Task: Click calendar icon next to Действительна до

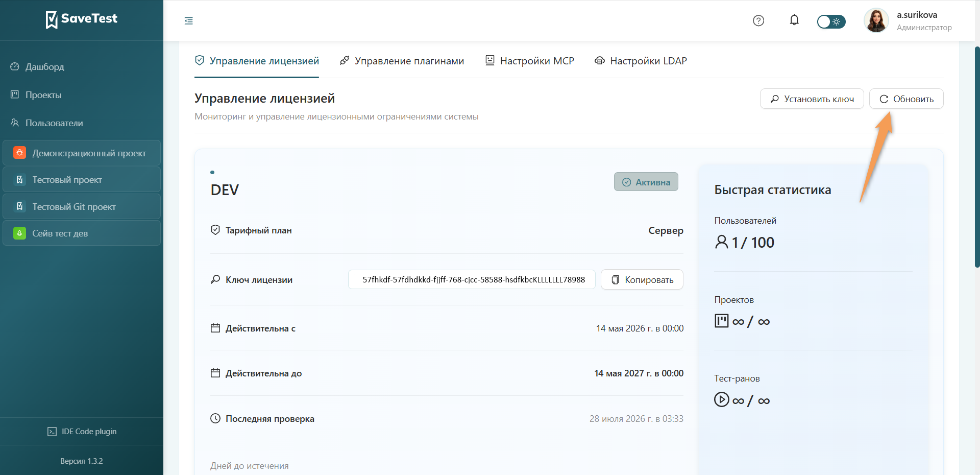Action: click(215, 373)
